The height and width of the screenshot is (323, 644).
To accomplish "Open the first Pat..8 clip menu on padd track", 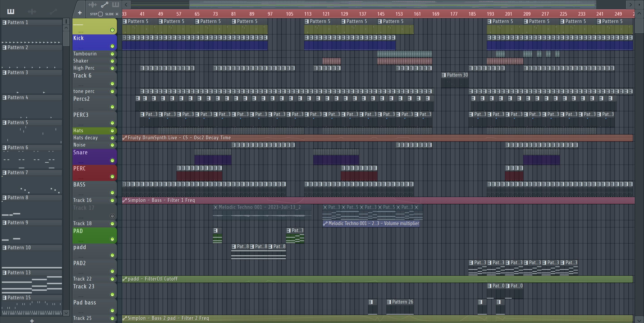I will click(234, 247).
